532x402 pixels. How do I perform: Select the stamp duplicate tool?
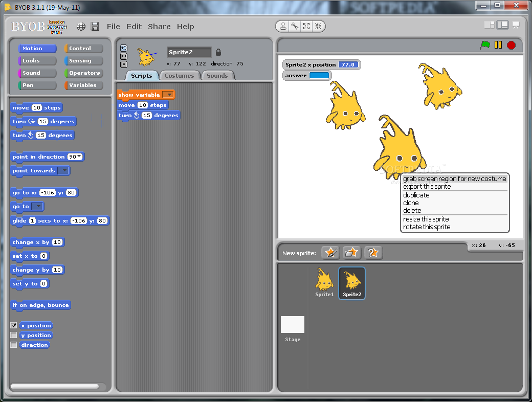tap(282, 26)
